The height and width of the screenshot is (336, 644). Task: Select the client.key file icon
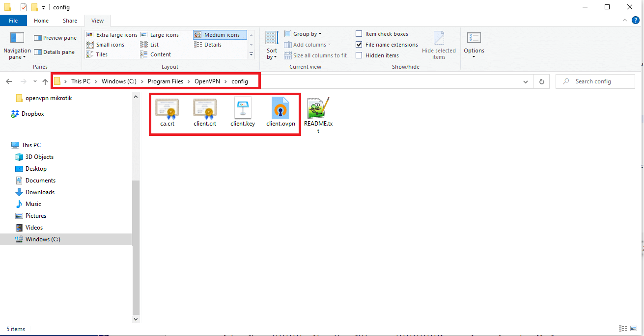(x=243, y=108)
